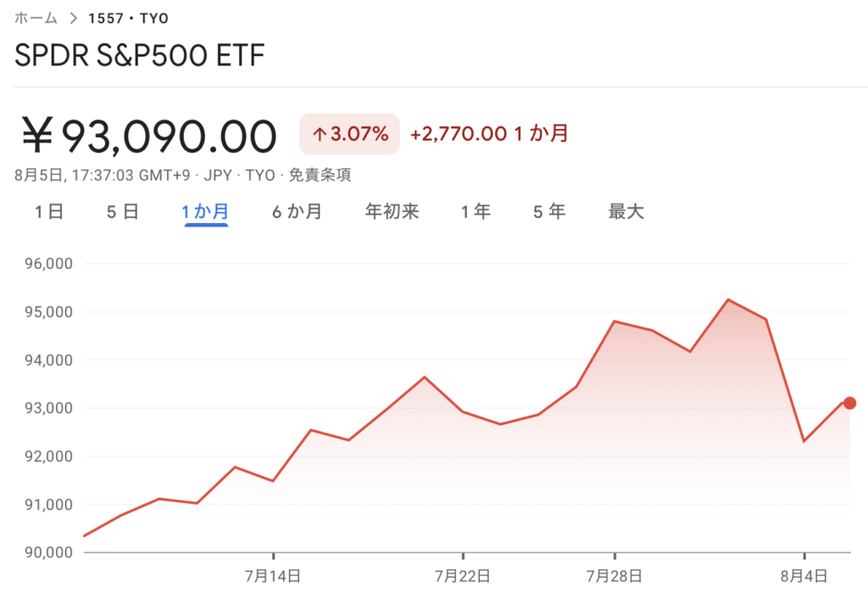Click the red current-price dot on chart
The image size is (868, 597).
[x=849, y=403]
